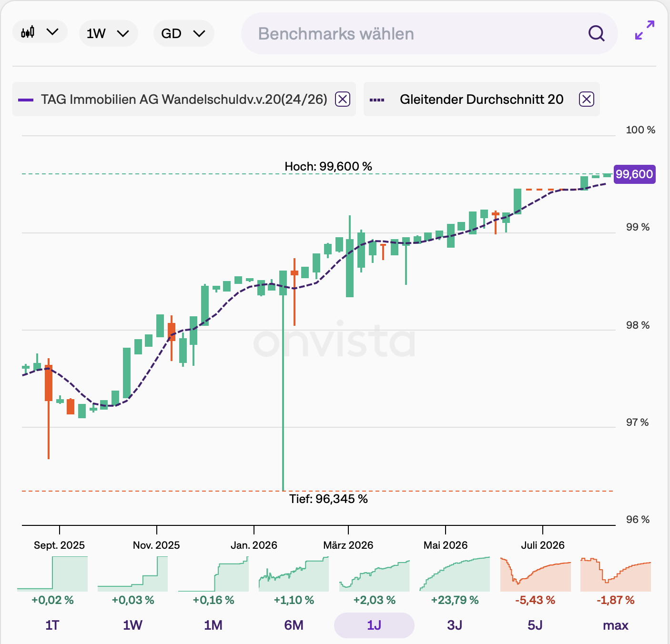The width and height of the screenshot is (670, 644).
Task: Select the active 1J time range
Action: tap(374, 625)
